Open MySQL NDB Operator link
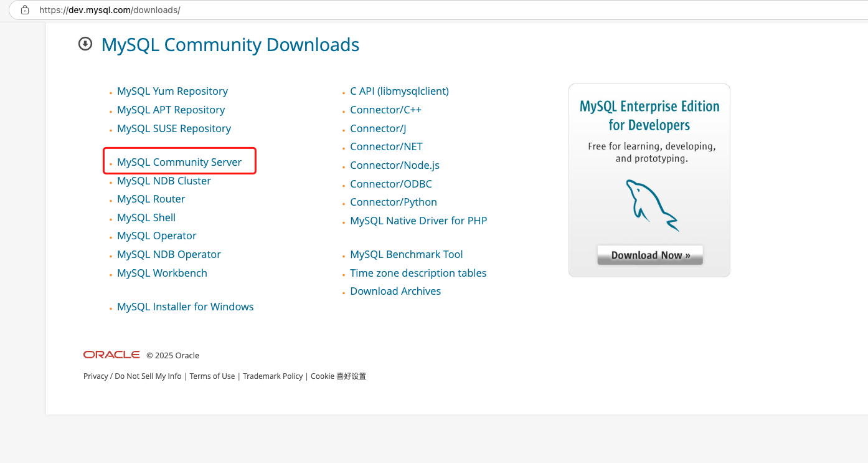Viewport: 868px width, 463px height. pos(169,254)
